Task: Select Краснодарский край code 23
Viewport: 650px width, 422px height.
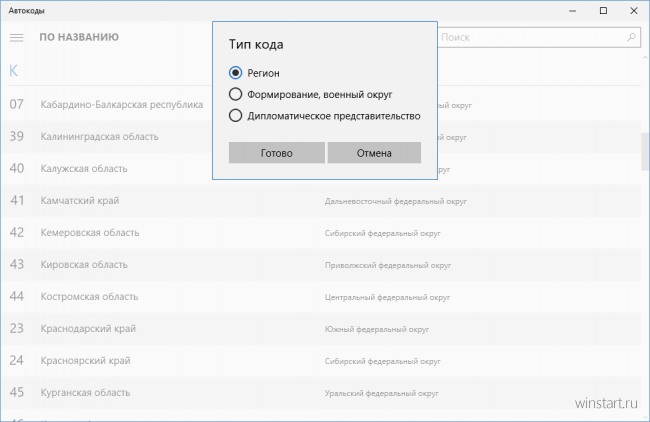Action: coord(321,328)
